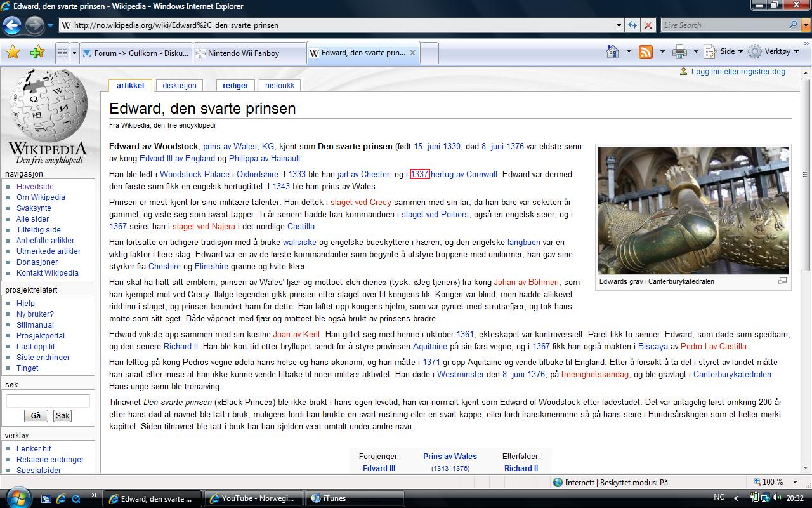Click Logg inn eller registrer deg
Image resolution: width=812 pixels, height=508 pixels.
(738, 72)
